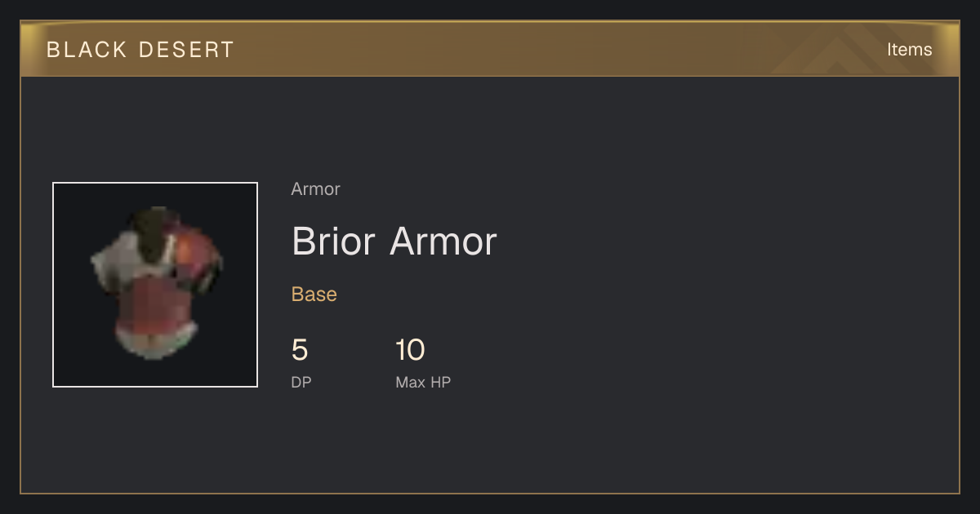Click the gold header banner background
Image resolution: width=980 pixels, height=514 pixels.
490,50
